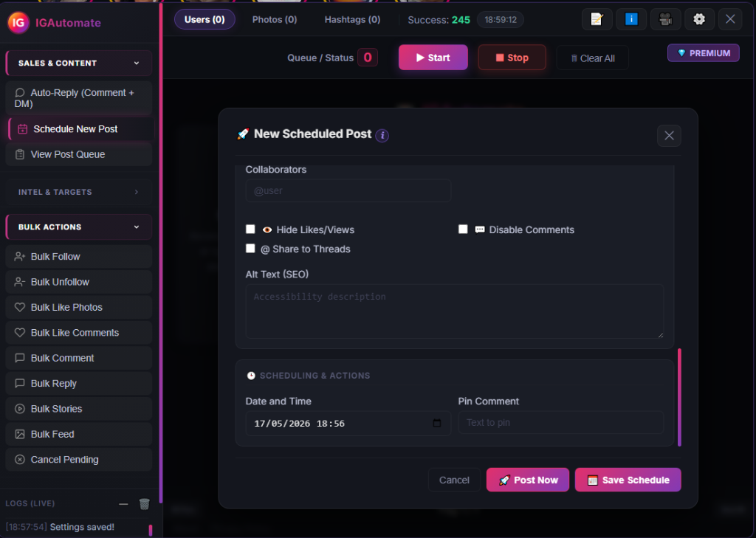Close the panel with top-right X
Screen dimensions: 756x538
pos(730,19)
